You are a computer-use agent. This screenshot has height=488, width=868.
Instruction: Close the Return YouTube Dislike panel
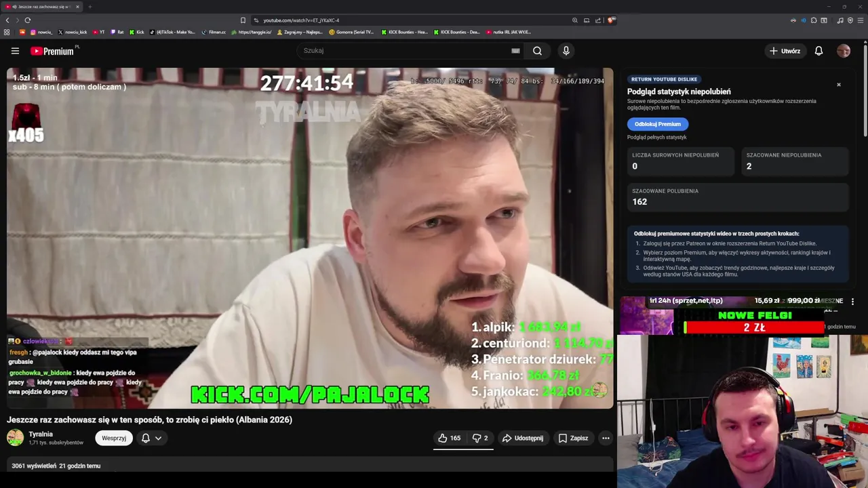[x=839, y=85]
